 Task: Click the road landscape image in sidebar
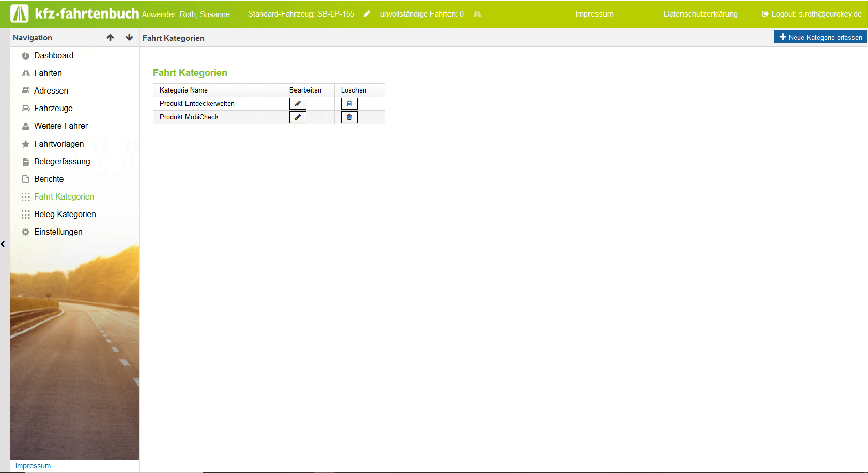pos(75,352)
